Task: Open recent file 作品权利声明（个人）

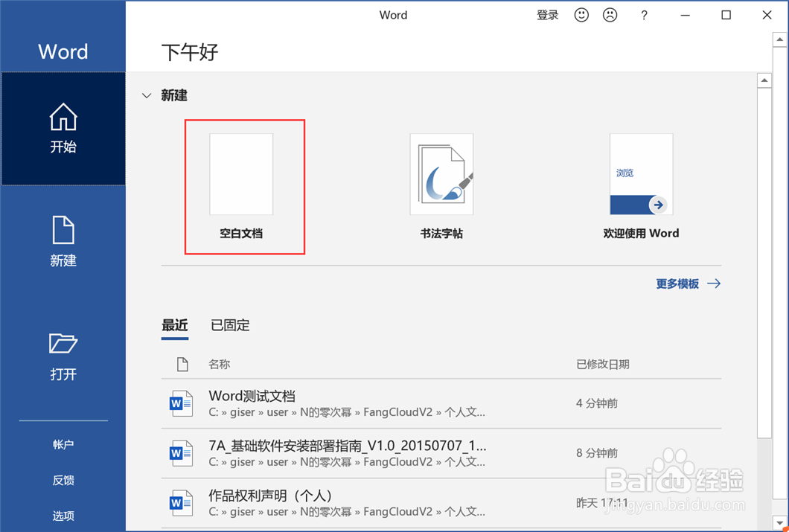Action: click(441, 503)
